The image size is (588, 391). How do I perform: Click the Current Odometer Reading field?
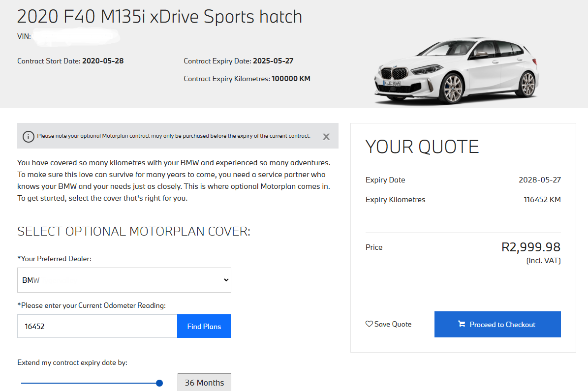click(97, 326)
